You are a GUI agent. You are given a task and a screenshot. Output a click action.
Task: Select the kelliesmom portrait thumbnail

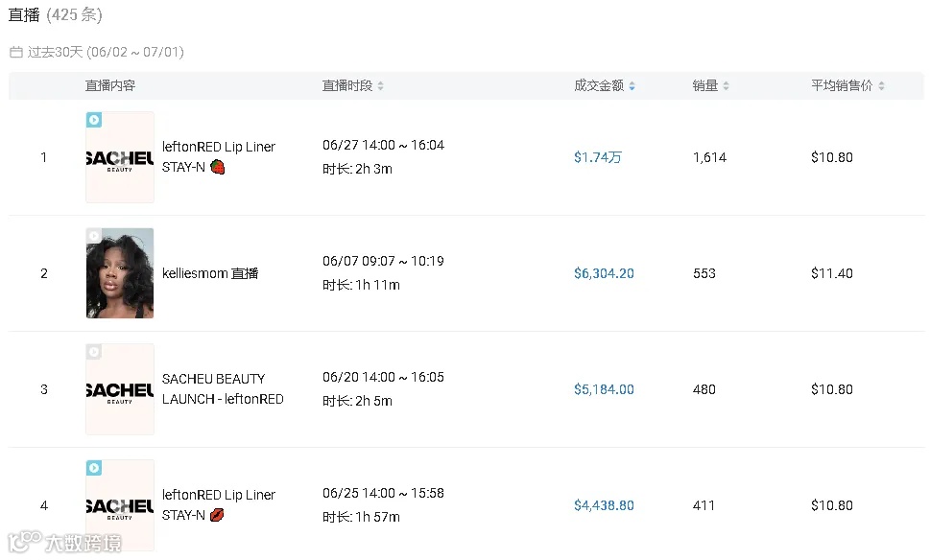pyautogui.click(x=120, y=273)
